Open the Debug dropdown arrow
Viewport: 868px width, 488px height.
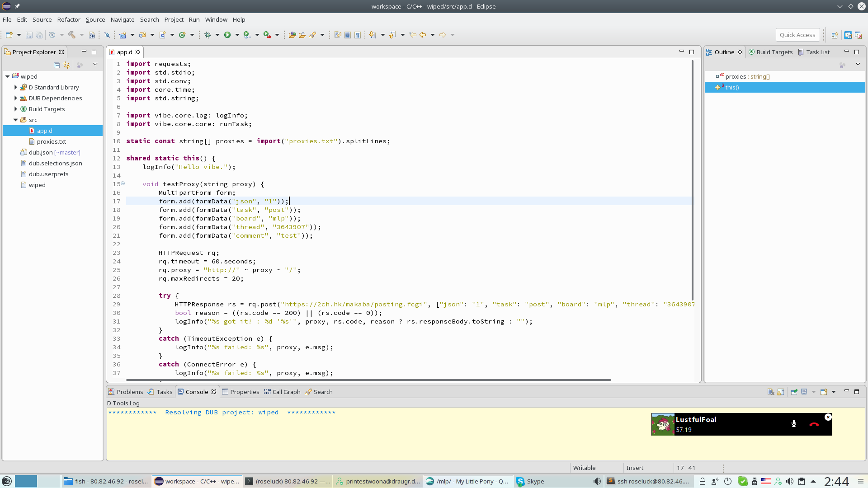[x=217, y=35]
